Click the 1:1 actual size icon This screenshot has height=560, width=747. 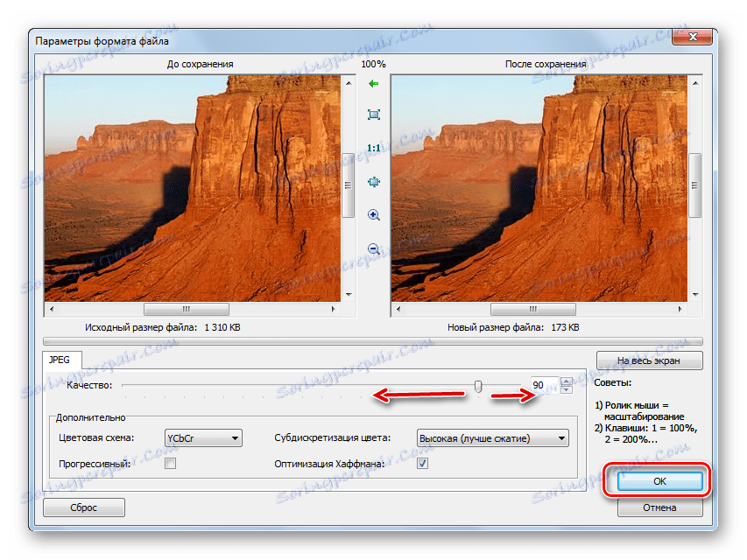(x=374, y=148)
